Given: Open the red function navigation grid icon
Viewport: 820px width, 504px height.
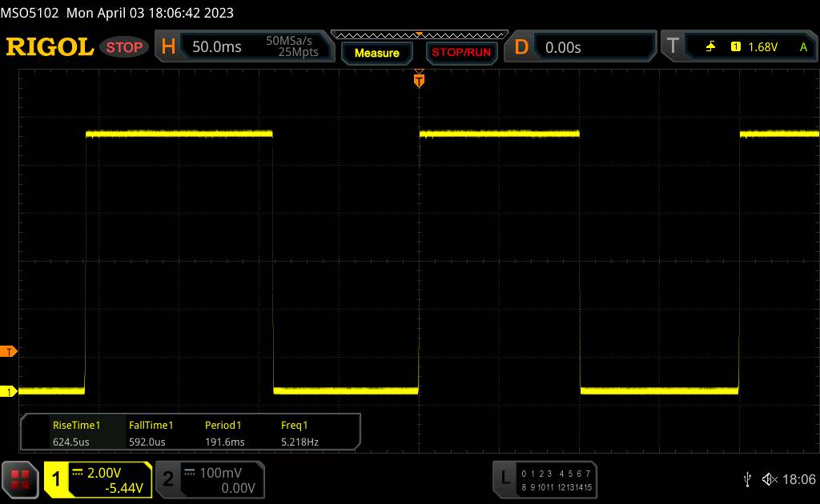Looking at the screenshot, I should point(20,479).
